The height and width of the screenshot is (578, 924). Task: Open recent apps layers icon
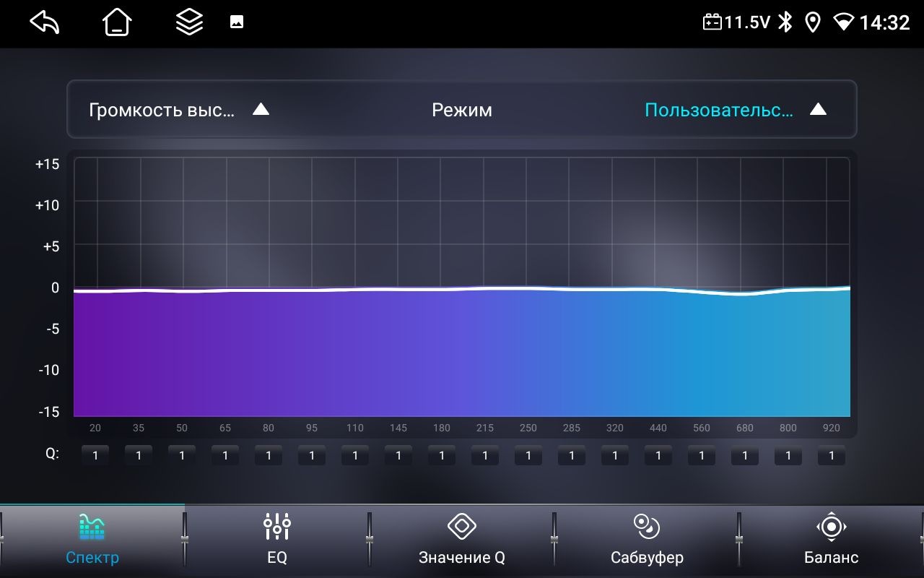189,22
